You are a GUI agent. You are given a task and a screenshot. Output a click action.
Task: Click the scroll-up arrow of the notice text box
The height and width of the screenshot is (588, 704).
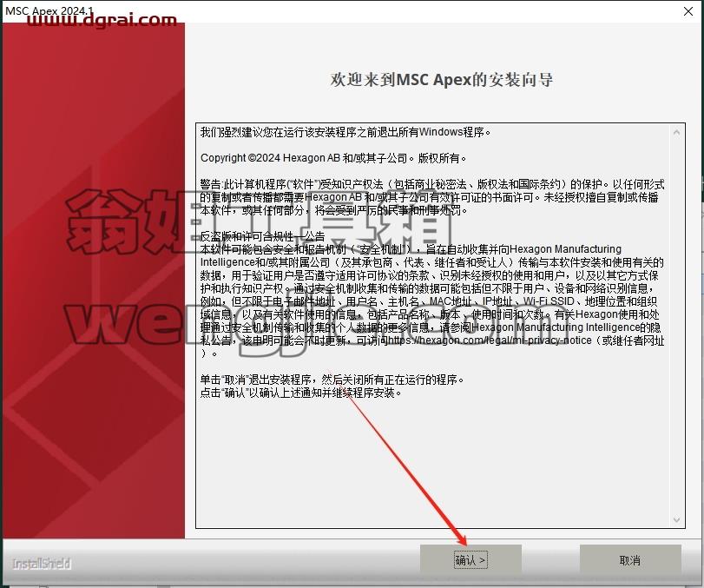click(x=676, y=133)
